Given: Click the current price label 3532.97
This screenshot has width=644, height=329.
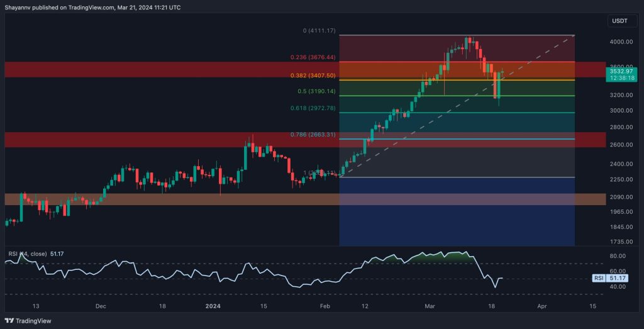Looking at the screenshot, I should (x=619, y=72).
